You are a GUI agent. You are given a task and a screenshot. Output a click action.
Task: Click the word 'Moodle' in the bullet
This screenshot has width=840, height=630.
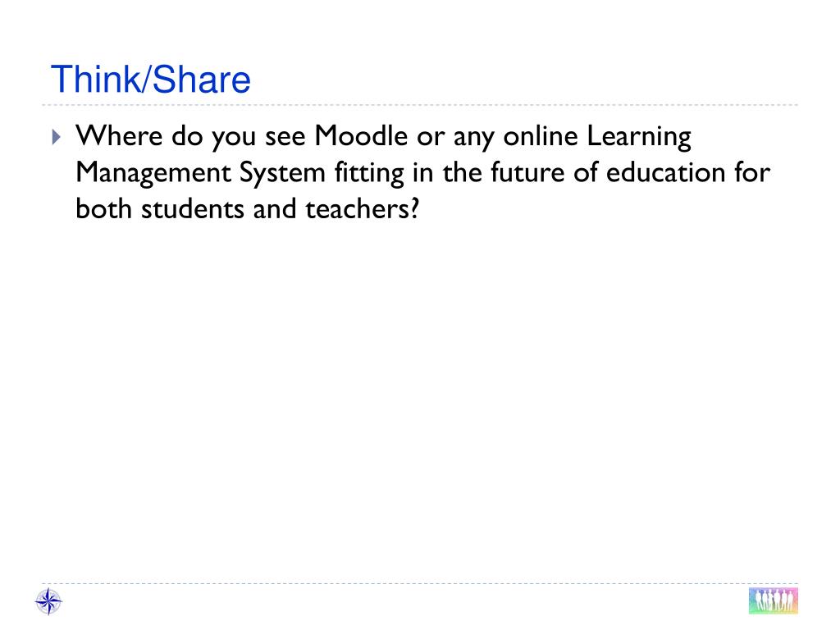[x=361, y=135]
